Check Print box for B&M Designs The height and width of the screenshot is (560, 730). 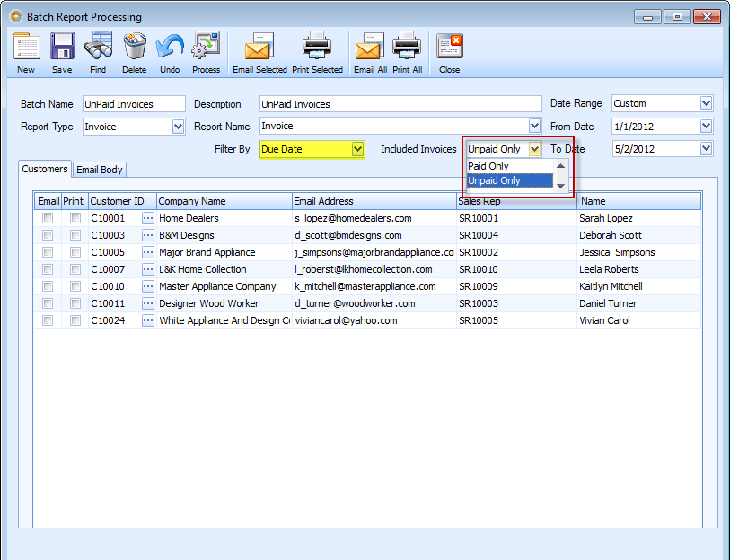pos(75,235)
